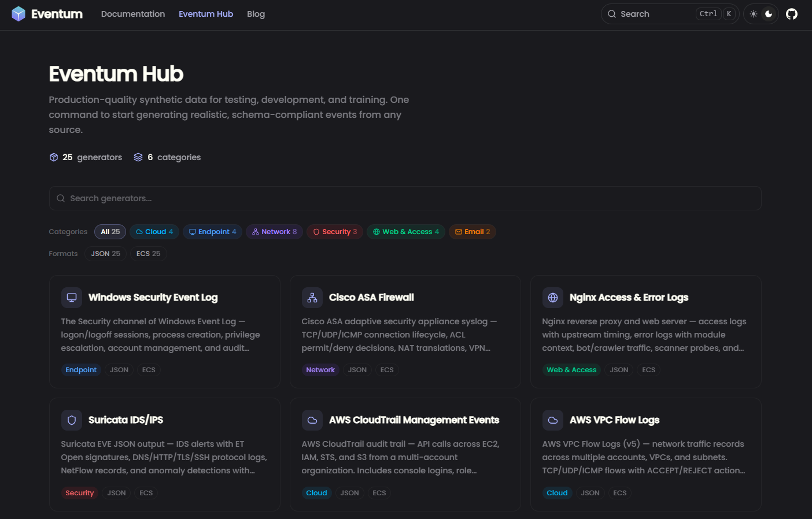
Task: Click the cloud icon on AWS CloudTrail card
Action: coord(312,420)
